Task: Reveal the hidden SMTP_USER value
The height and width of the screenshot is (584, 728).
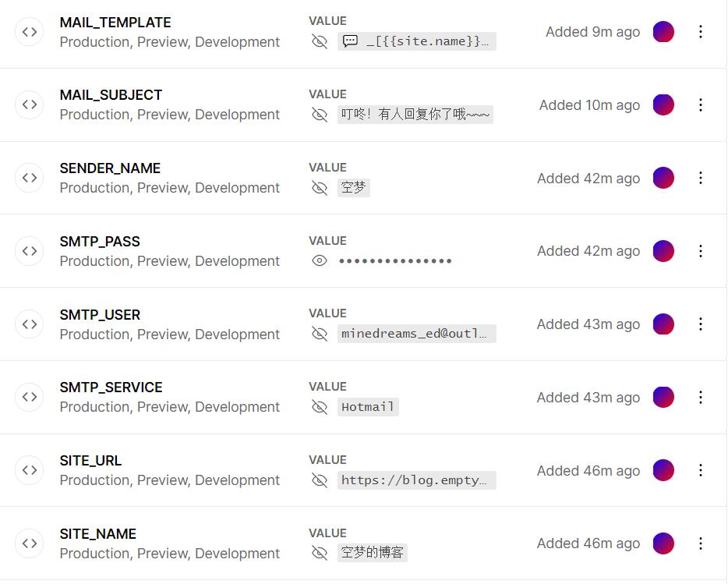Action: point(320,333)
